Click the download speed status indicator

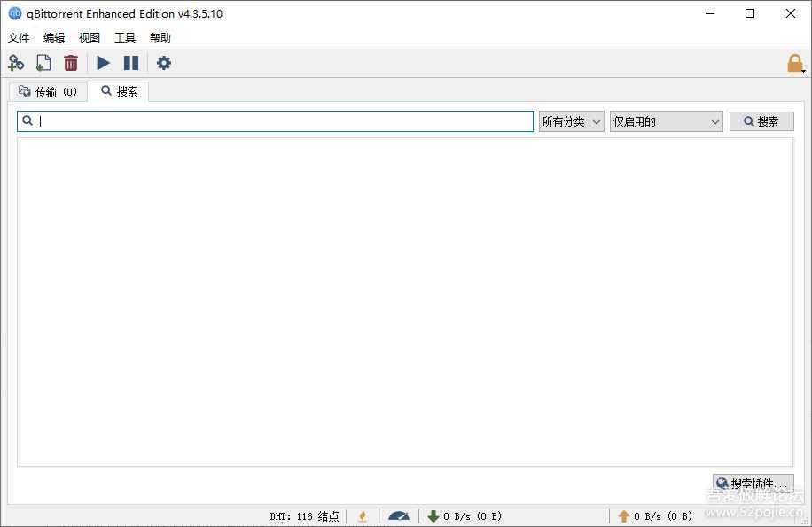pos(465,516)
